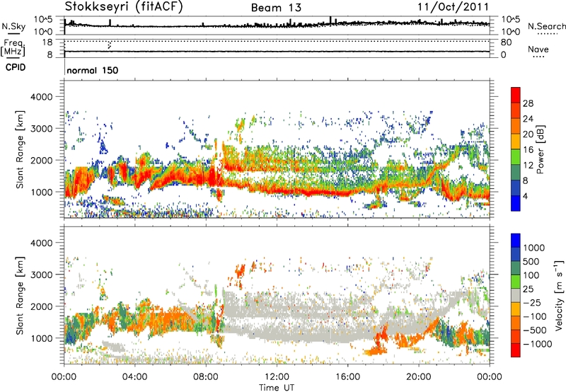Image resolution: width=566 pixels, height=392 pixels.
Task: Click the '04:00' time axis tick label
Action: pyautogui.click(x=134, y=377)
